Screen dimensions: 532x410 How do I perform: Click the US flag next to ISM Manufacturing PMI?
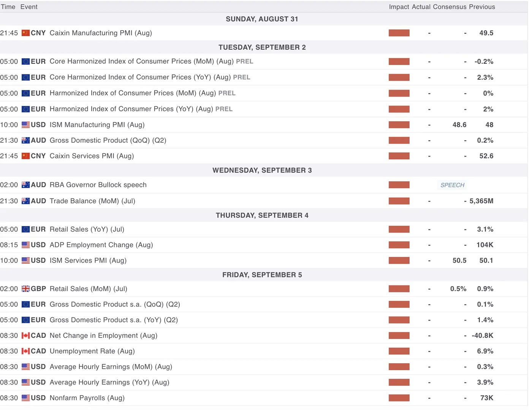[x=25, y=125]
